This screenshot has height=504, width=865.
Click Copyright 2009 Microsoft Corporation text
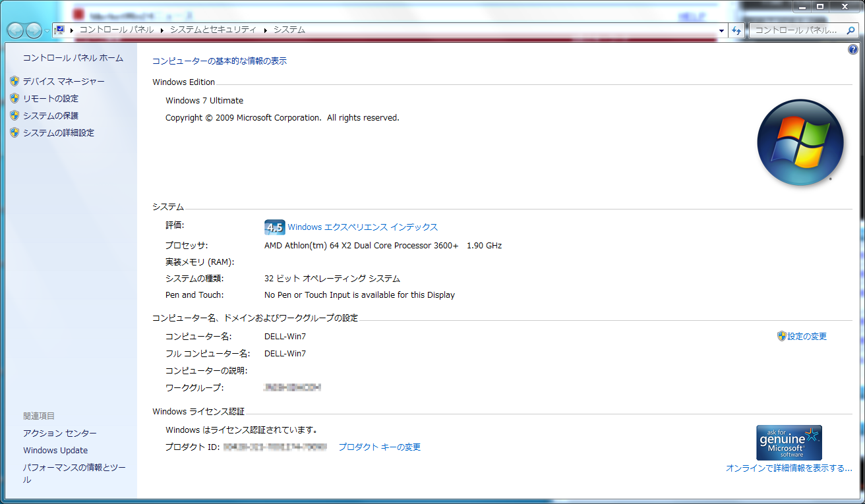(282, 117)
